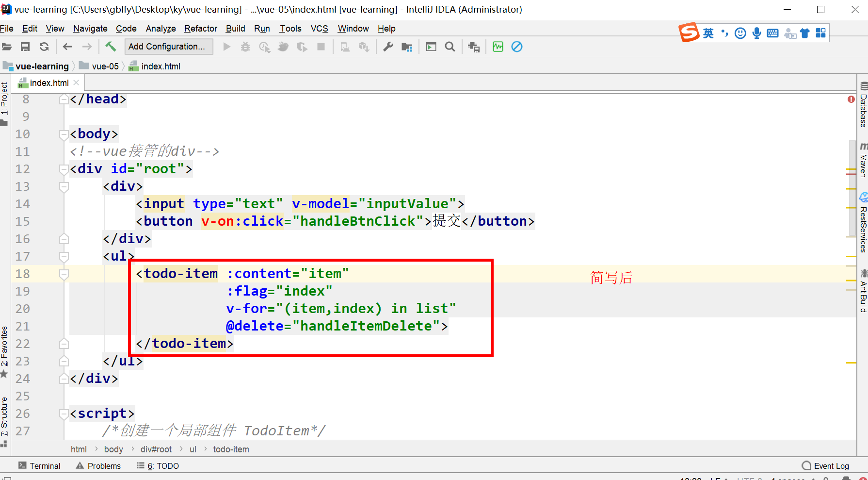The width and height of the screenshot is (868, 480).
Task: Click the green monitor chart toolbar icon
Action: [498, 47]
